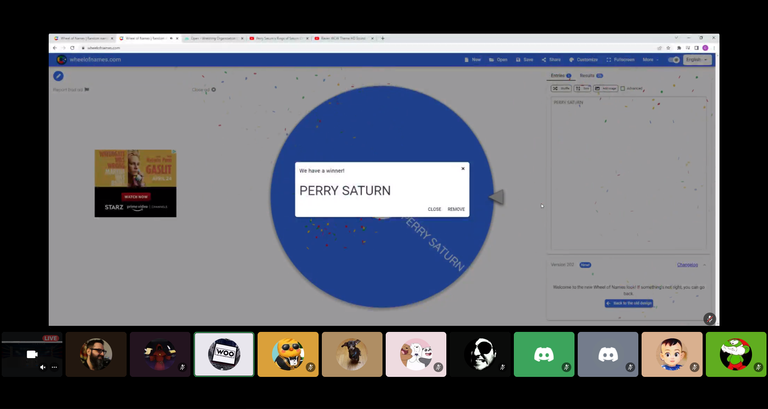Click the LIVE stream camera tile
The width and height of the screenshot is (768, 409).
click(32, 354)
